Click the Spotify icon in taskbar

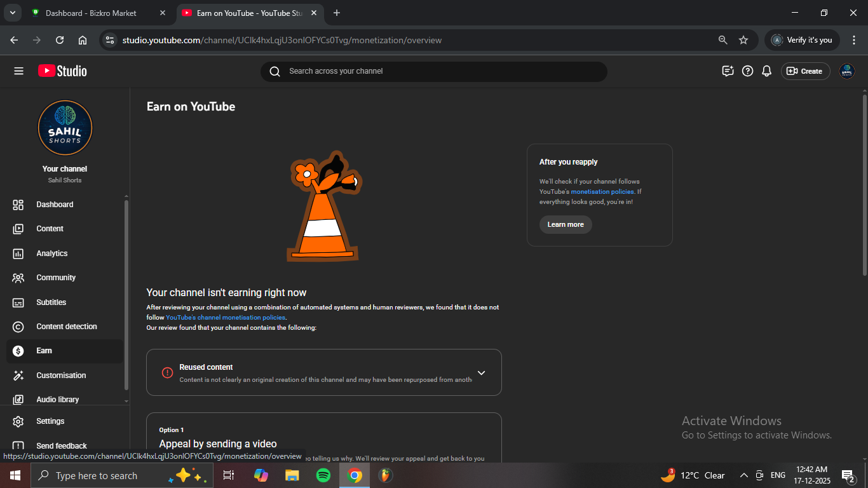tap(323, 475)
